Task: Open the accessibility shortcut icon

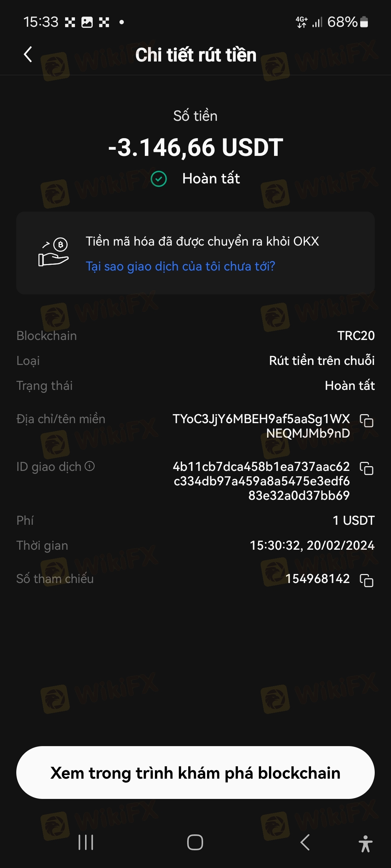Action: pos(366,844)
